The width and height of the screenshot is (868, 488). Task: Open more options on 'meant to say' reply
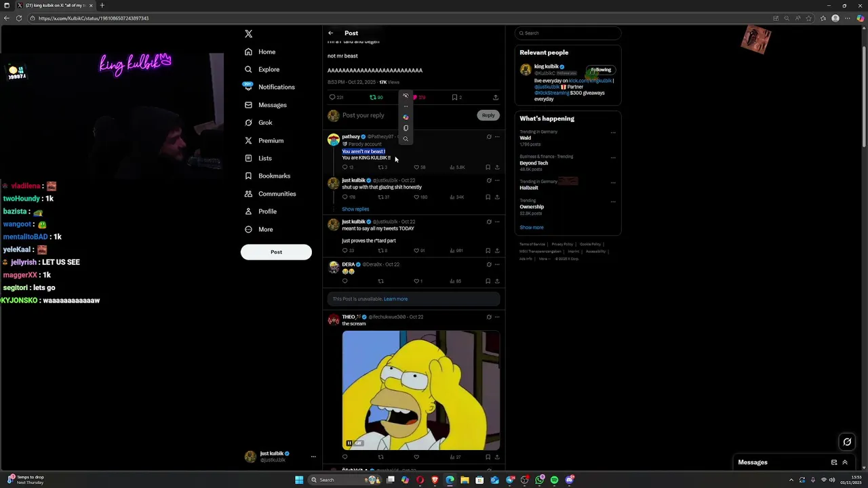click(x=497, y=222)
